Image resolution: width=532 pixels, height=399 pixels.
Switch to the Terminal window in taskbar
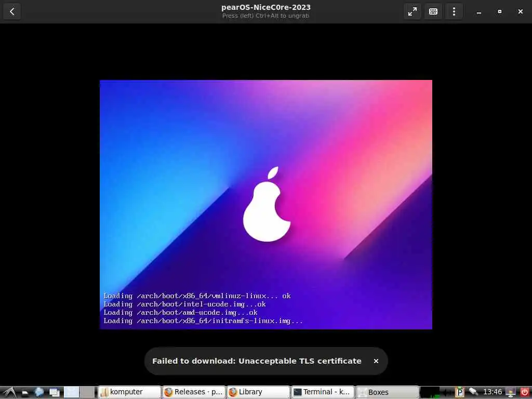[x=323, y=392]
